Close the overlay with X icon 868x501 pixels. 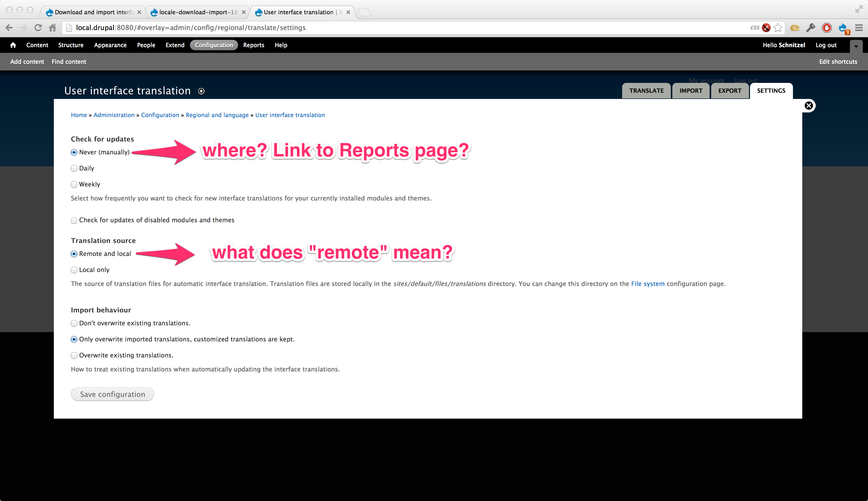pyautogui.click(x=808, y=106)
